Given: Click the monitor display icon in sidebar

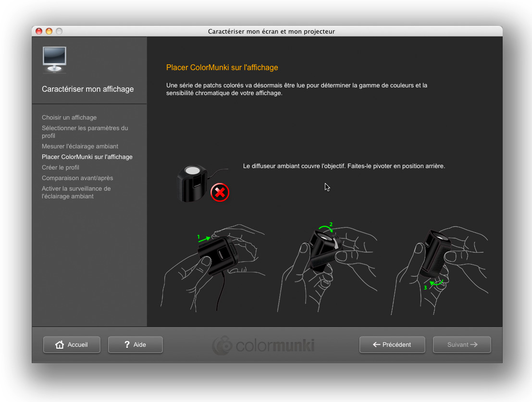Looking at the screenshot, I should point(54,60).
